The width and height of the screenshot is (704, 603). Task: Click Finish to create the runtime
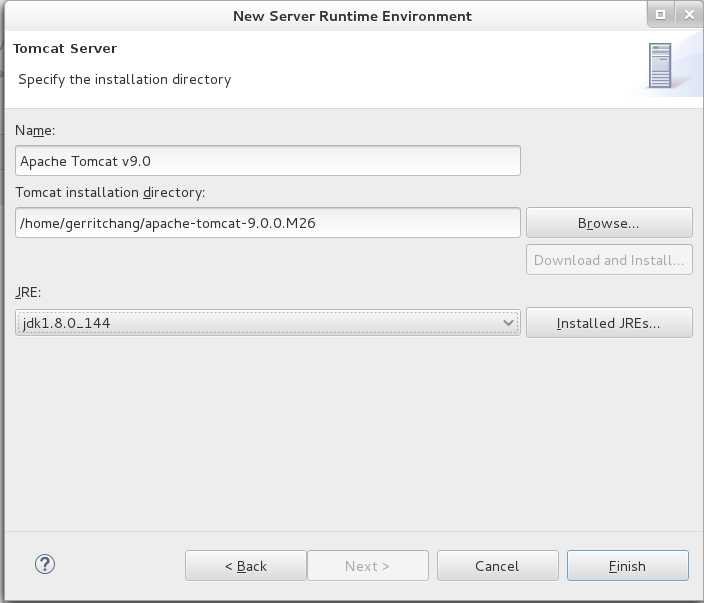[627, 566]
